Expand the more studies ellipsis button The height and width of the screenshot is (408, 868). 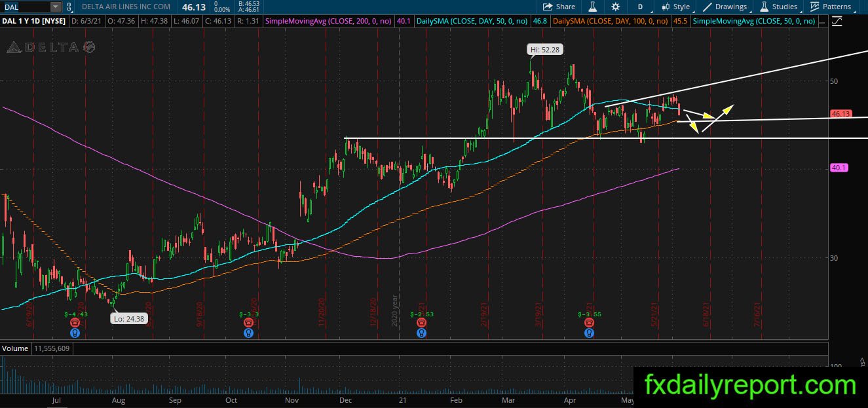click(x=821, y=22)
